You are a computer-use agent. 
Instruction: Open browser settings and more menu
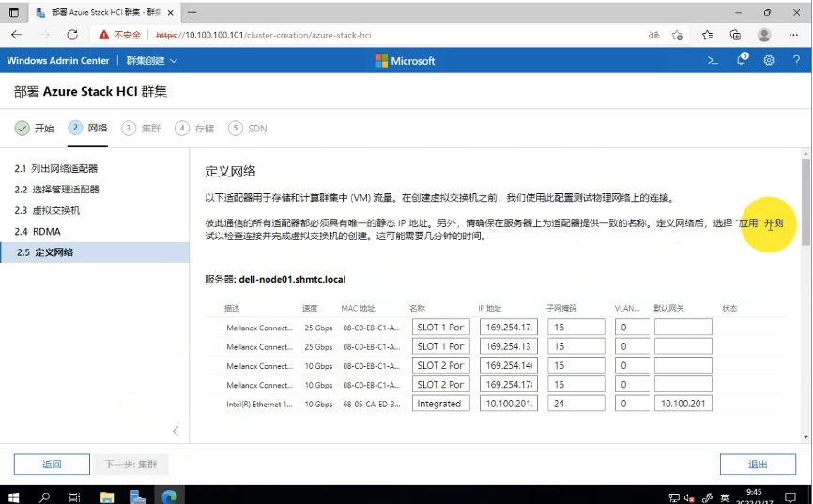[793, 35]
